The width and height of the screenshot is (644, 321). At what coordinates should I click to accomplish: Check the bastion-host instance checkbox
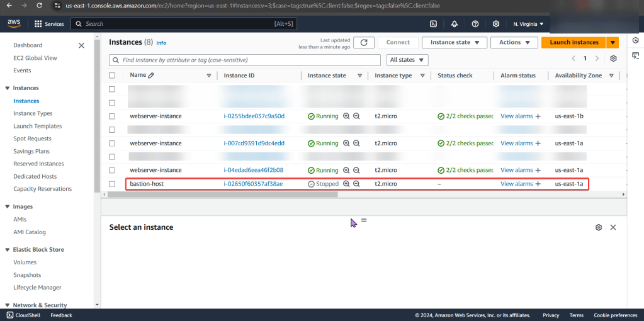pos(112,184)
